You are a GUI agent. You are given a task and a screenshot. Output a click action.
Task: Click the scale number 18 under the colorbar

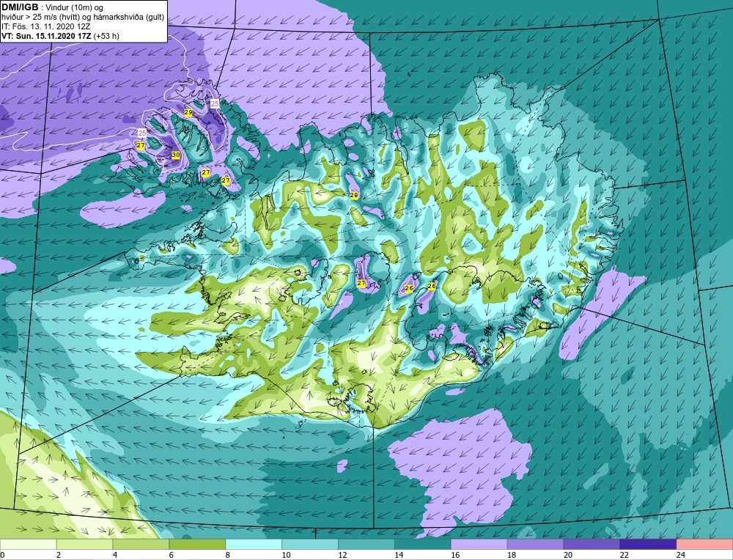pos(512,555)
